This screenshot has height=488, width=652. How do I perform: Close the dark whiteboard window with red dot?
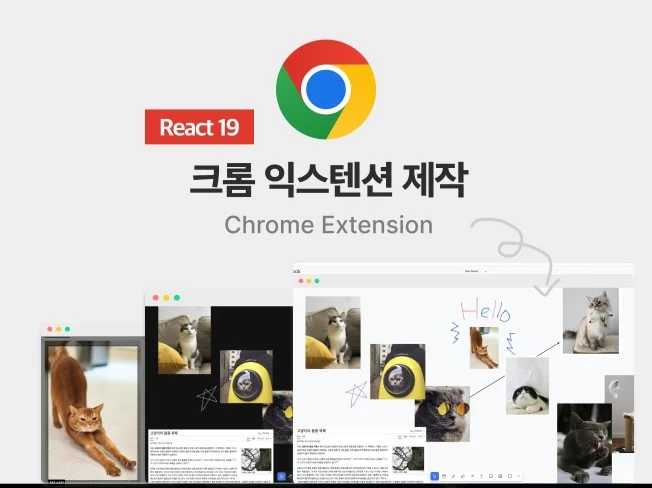tap(156, 298)
